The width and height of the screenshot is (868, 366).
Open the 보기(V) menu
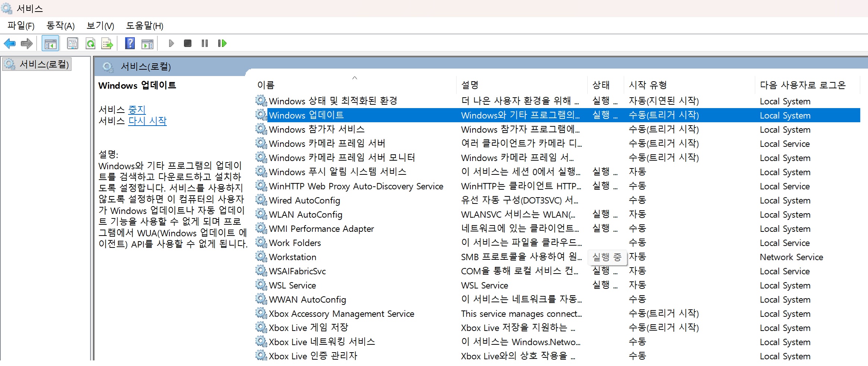pyautogui.click(x=100, y=26)
